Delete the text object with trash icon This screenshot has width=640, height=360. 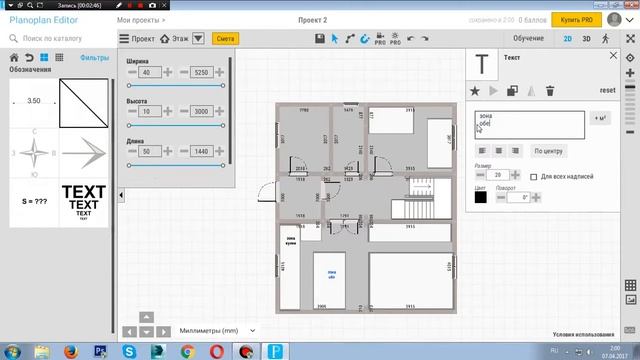pos(550,91)
